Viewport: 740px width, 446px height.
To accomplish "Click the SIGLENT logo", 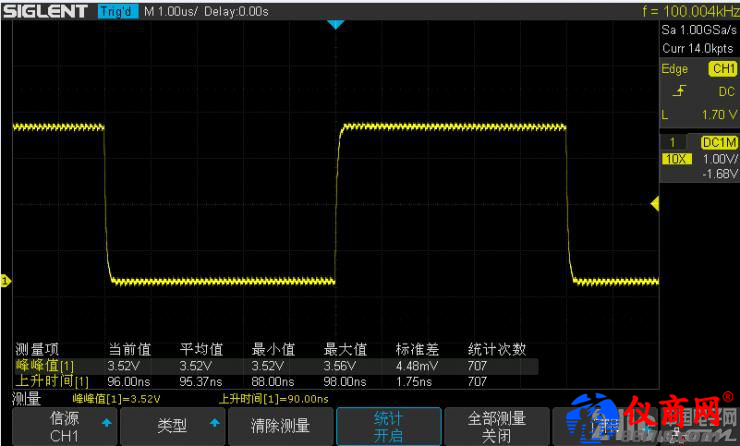I will 47,11.
